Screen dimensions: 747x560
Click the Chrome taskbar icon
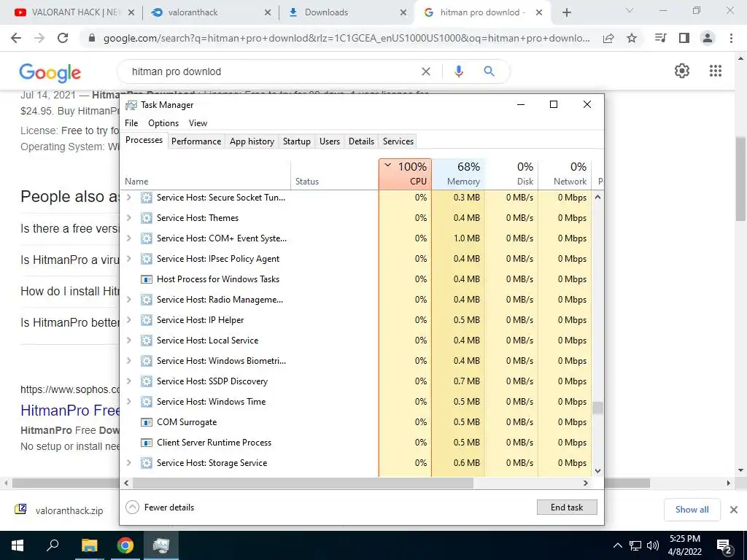click(x=125, y=545)
